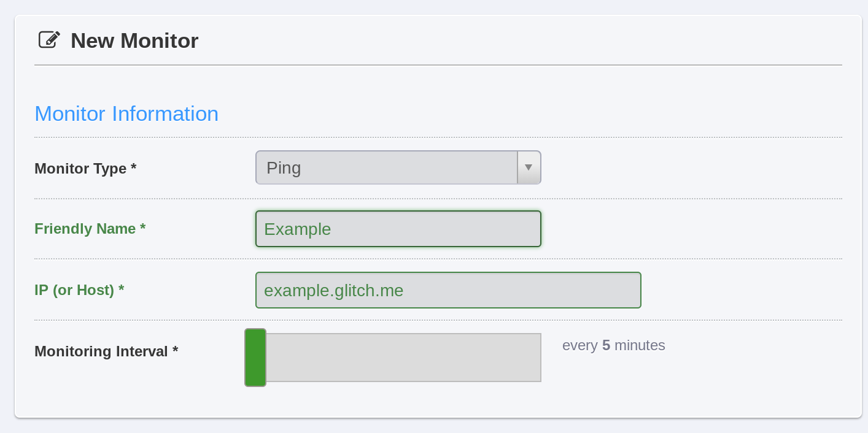This screenshot has width=868, height=433.
Task: Click the required asterisk after Monitoring Interval
Action: tap(175, 351)
